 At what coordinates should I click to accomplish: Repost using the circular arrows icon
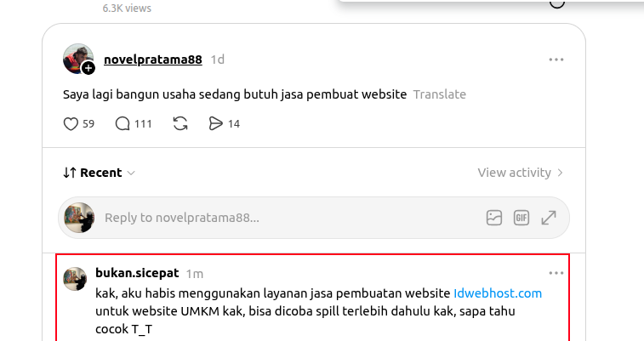[180, 123]
